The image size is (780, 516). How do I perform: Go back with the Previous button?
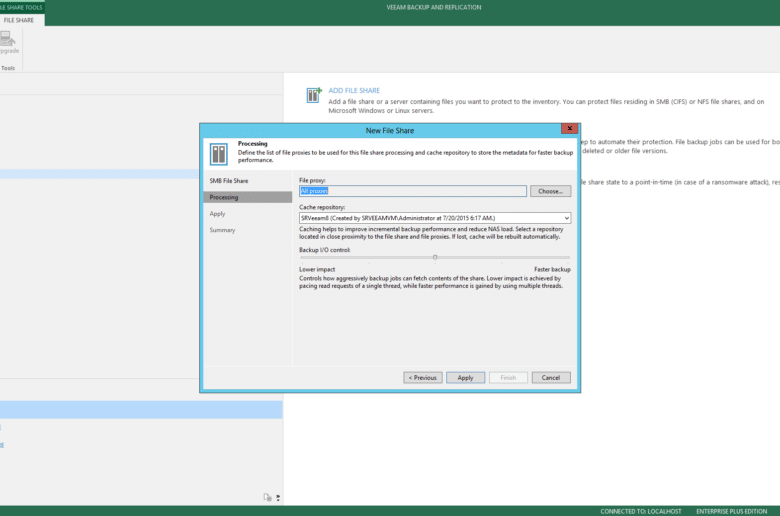coord(423,378)
